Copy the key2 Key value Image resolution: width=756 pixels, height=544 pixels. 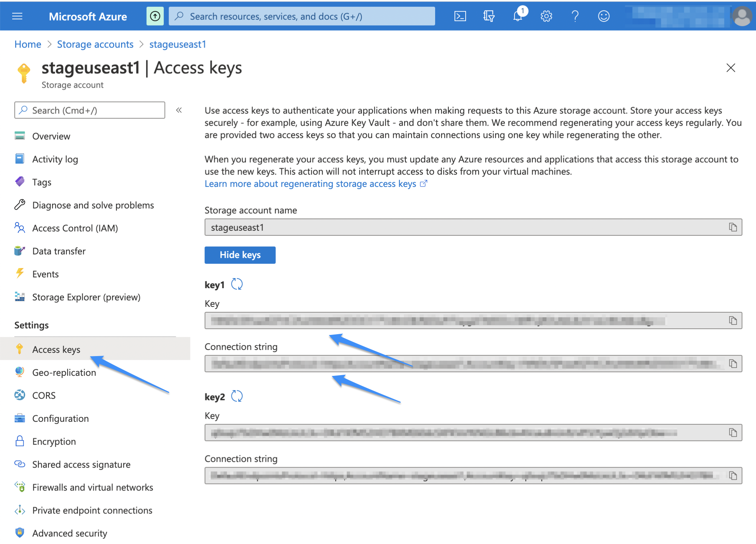tap(733, 433)
